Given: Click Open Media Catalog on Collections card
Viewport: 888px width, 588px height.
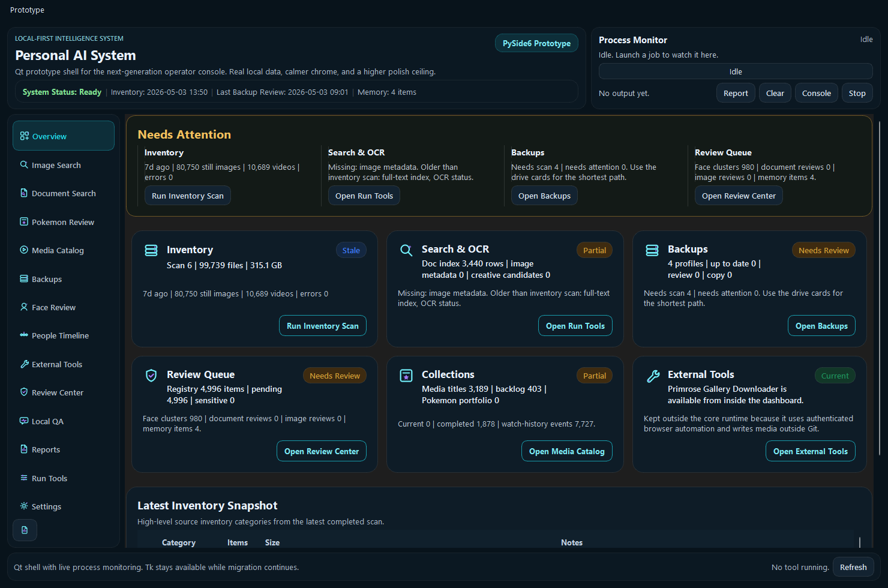Looking at the screenshot, I should (x=566, y=451).
